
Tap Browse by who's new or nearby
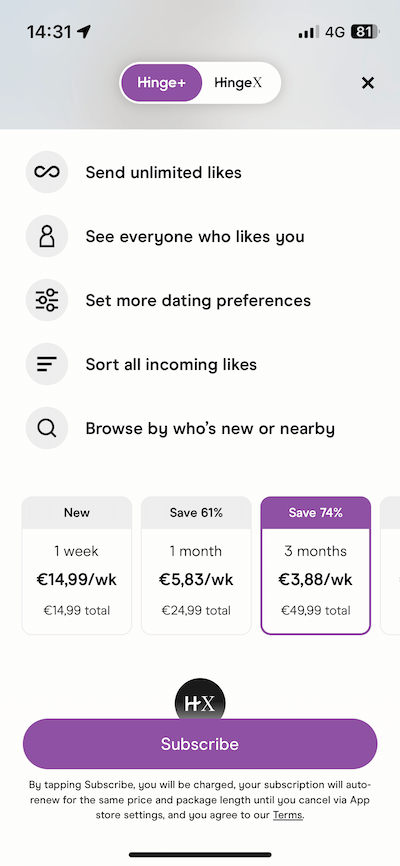click(x=210, y=429)
